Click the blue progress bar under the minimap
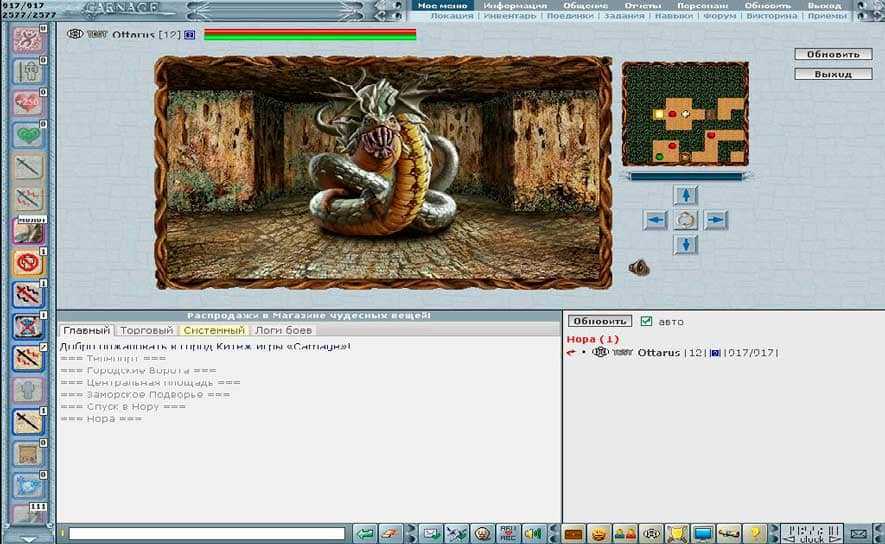885x544 pixels. 685,176
